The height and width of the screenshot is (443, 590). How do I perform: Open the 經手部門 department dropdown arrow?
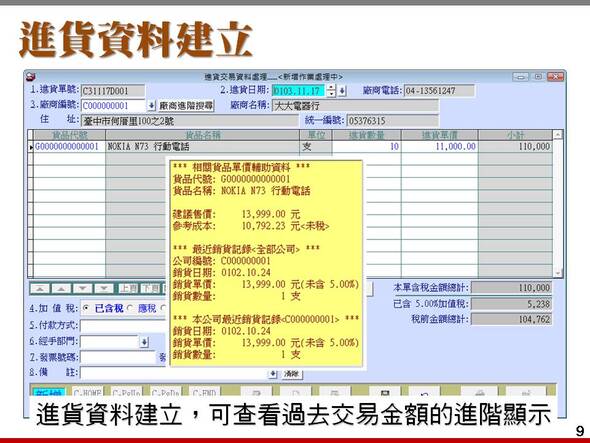pyautogui.click(x=144, y=342)
